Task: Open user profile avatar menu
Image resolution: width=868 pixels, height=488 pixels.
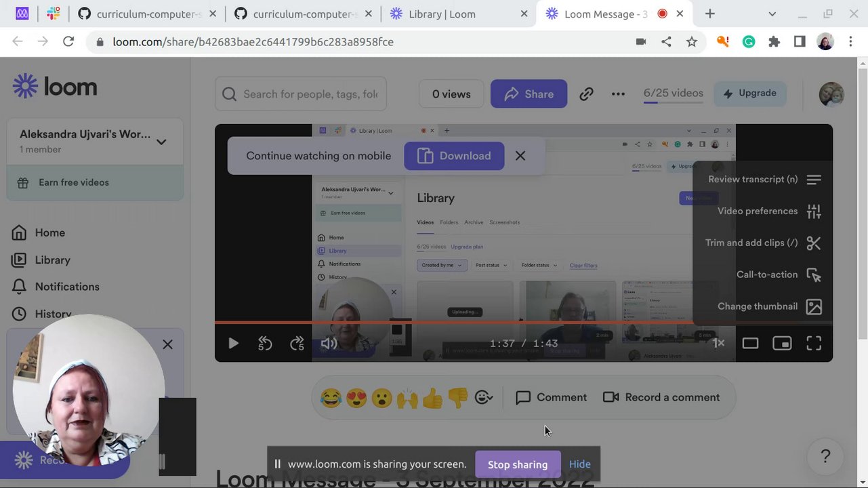Action: (831, 94)
